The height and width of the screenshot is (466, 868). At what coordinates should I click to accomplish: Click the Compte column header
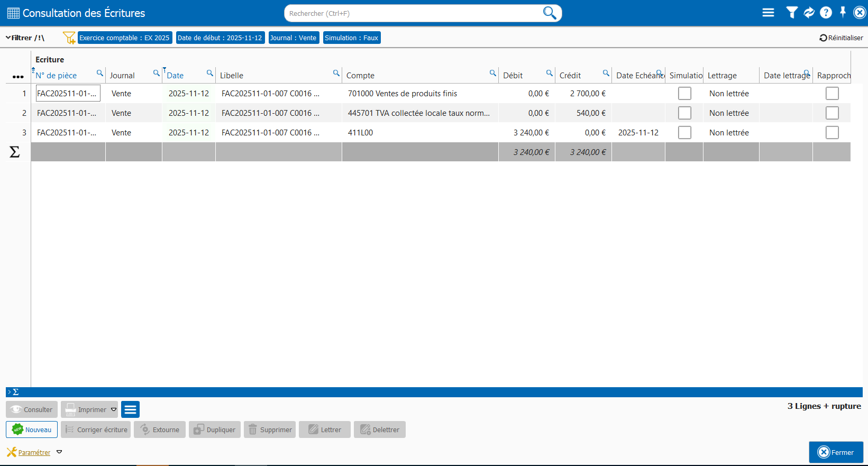pos(360,76)
